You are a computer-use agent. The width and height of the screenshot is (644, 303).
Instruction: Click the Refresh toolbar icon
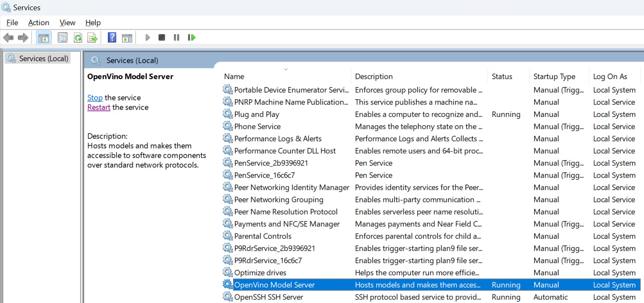pos(78,38)
